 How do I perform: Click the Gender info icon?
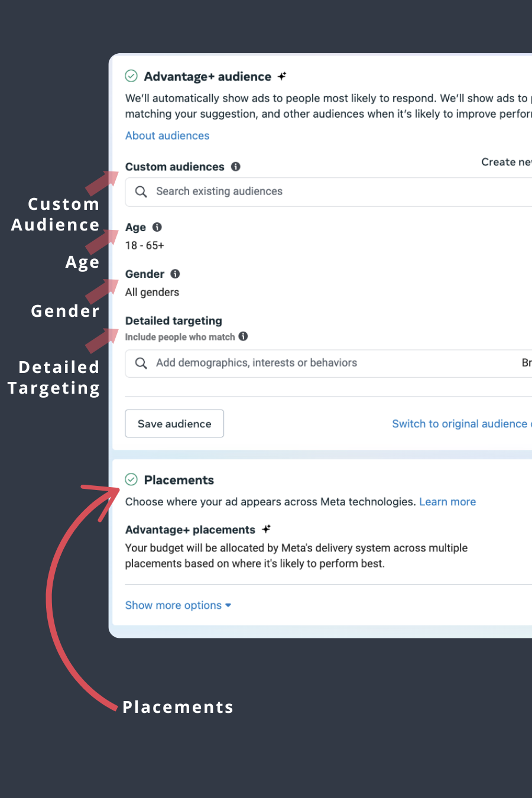(x=176, y=274)
